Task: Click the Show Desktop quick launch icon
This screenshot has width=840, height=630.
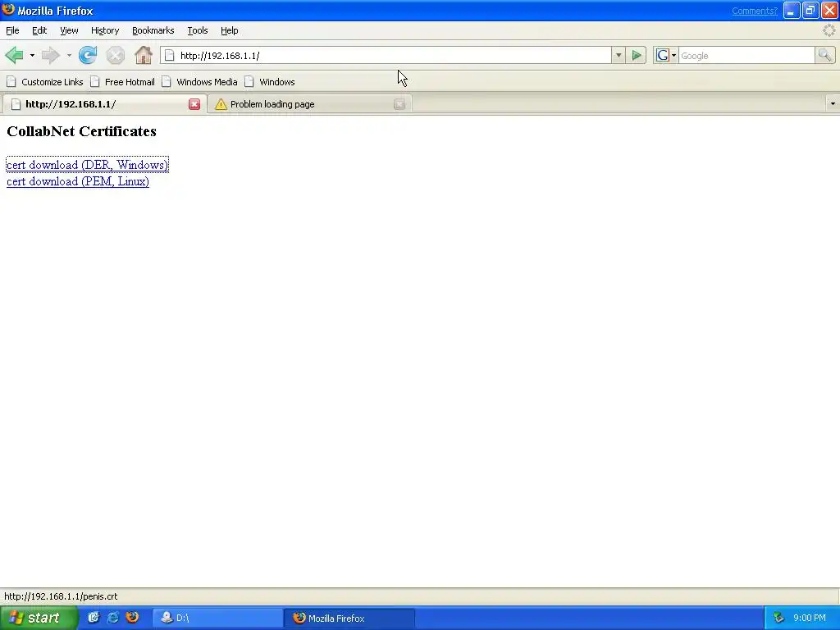Action: 94,618
